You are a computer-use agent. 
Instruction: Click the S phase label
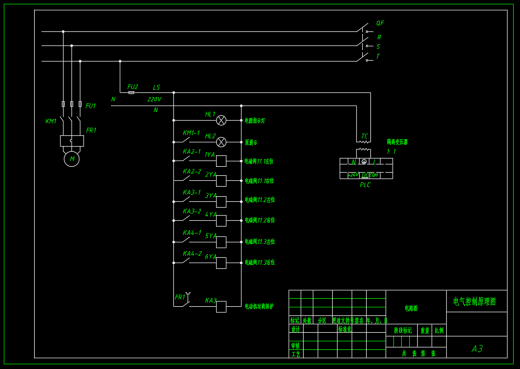tap(378, 46)
